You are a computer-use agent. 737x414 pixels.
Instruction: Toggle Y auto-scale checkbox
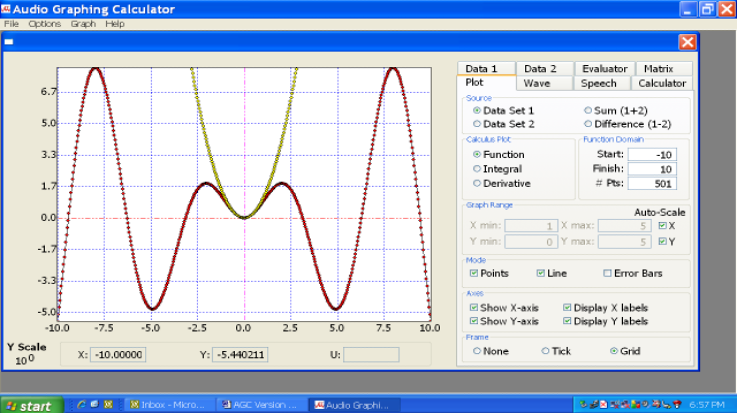663,242
